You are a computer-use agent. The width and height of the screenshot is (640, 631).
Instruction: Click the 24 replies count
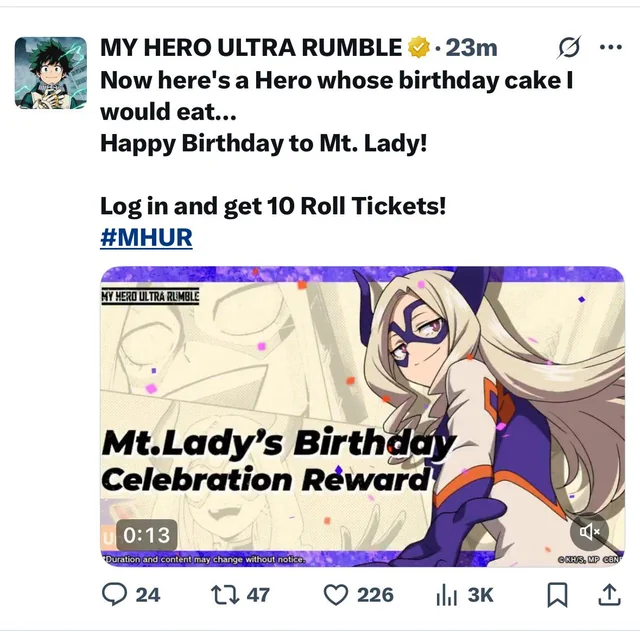[x=148, y=595]
